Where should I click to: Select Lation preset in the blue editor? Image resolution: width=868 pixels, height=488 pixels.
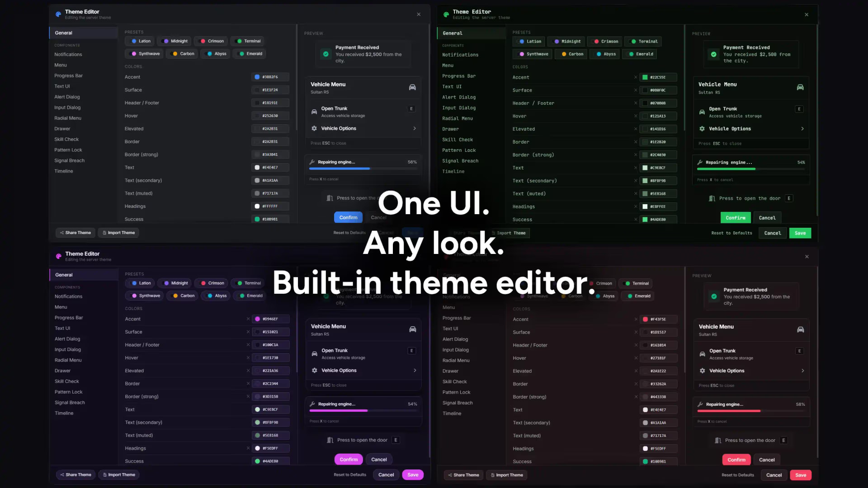[x=140, y=41]
